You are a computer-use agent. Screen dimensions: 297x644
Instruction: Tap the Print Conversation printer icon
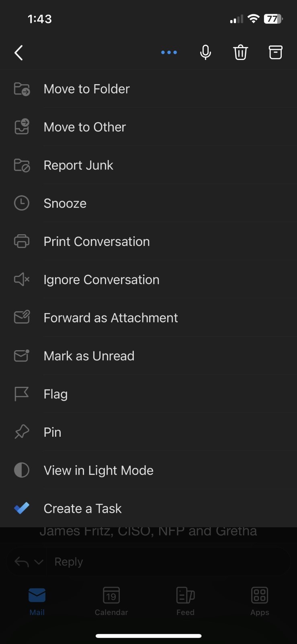pyautogui.click(x=22, y=242)
